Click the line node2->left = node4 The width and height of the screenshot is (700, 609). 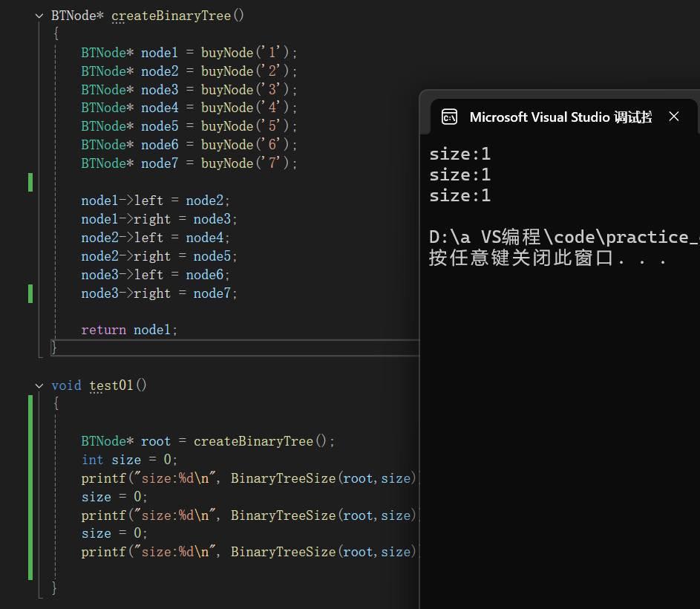155,238
